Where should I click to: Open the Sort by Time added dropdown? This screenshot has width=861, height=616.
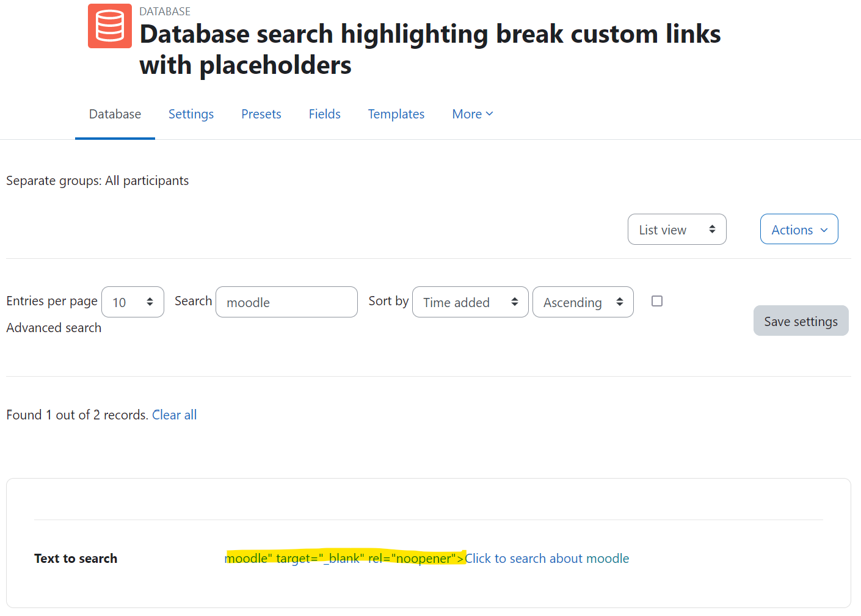tap(470, 302)
